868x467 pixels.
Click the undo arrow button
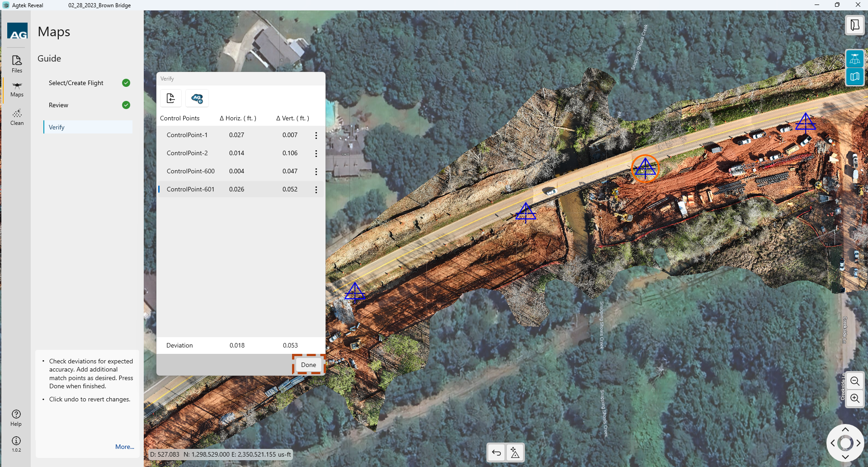(x=496, y=453)
